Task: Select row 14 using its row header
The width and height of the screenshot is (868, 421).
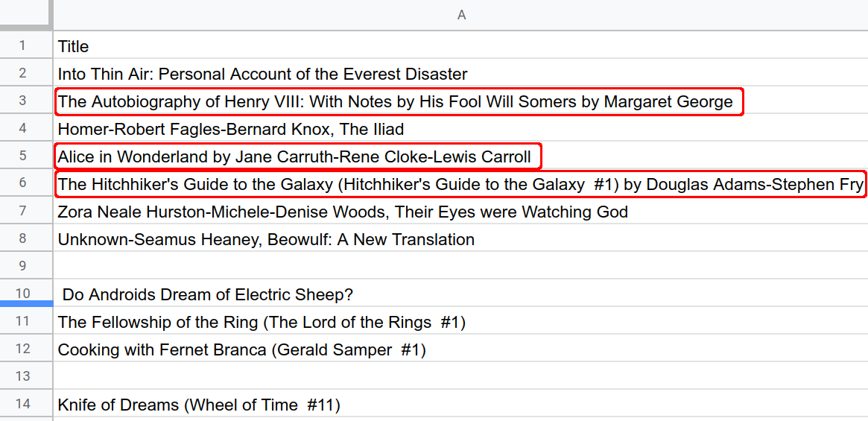Action: coord(23,405)
